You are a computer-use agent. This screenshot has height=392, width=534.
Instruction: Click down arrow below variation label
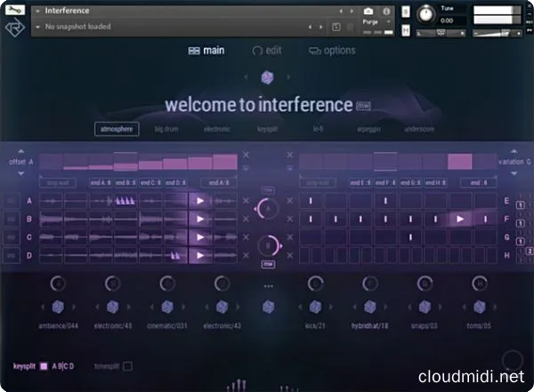pyautogui.click(x=514, y=173)
